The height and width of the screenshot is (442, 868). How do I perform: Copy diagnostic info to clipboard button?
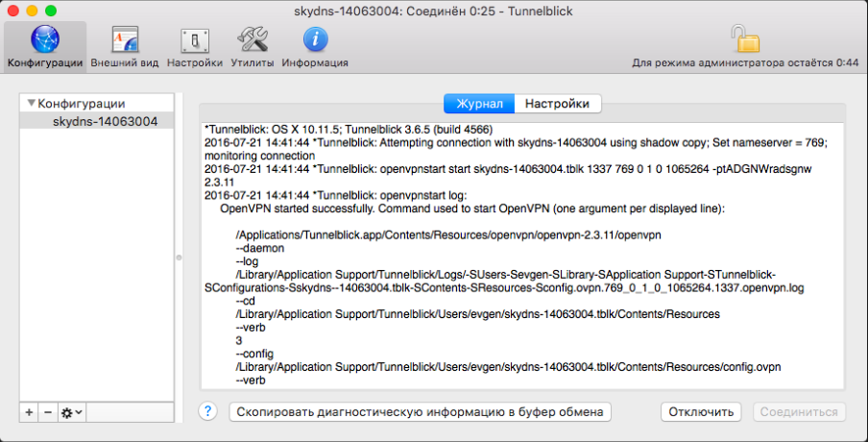tap(420, 411)
